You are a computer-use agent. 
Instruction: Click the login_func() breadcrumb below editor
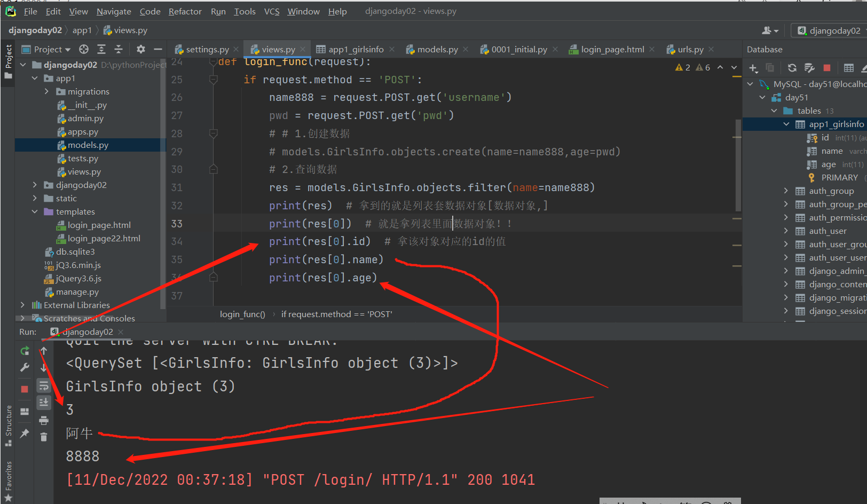[242, 314]
